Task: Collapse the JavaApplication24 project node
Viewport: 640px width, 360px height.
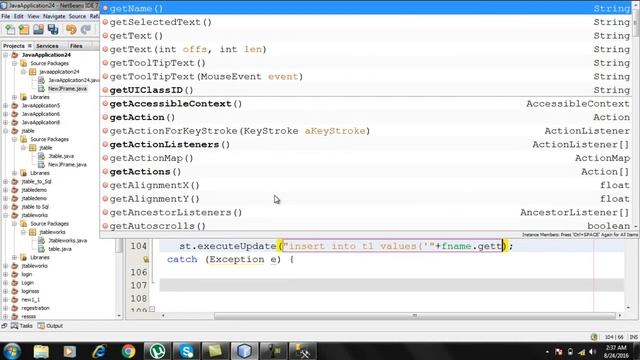Action: pos(6,55)
